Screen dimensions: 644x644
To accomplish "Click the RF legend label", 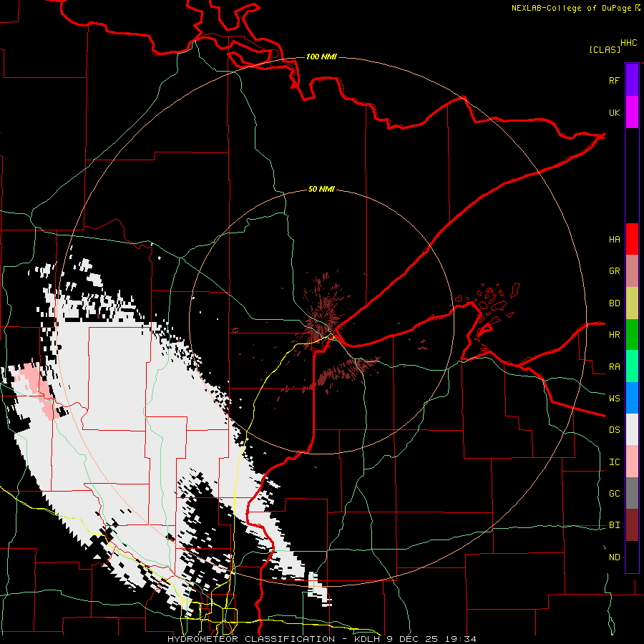I will pos(614,80).
